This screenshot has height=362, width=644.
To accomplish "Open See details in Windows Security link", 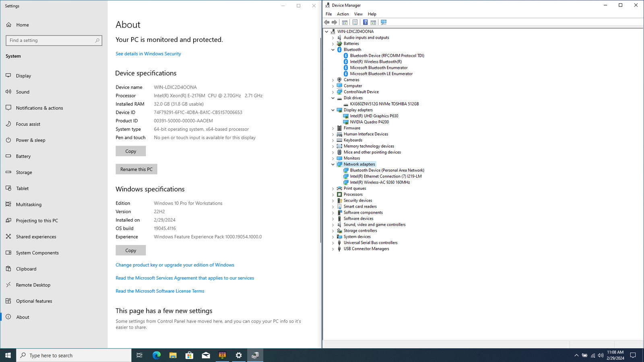I will point(148,53).
